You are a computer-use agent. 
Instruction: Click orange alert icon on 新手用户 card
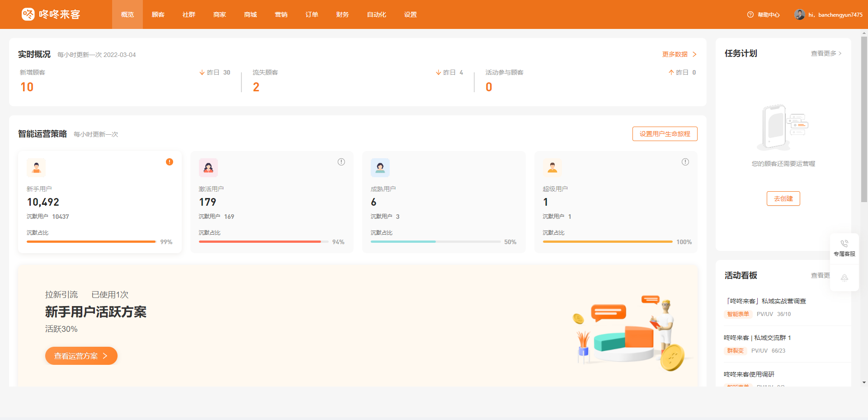tap(170, 162)
